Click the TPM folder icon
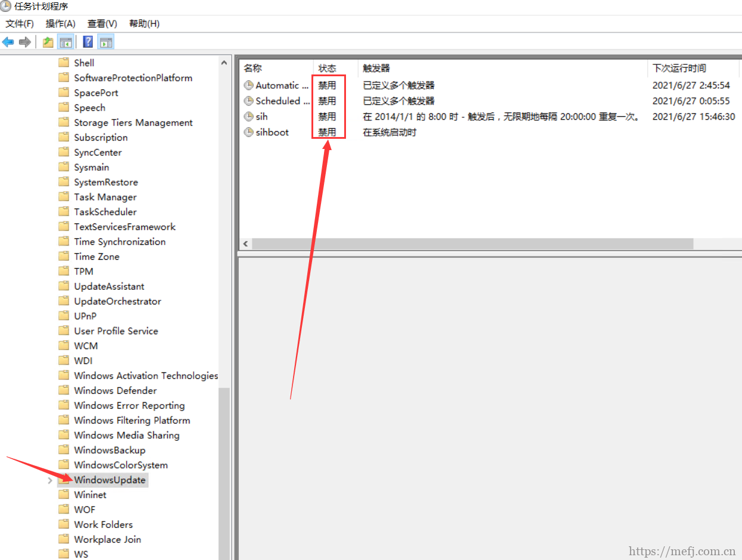This screenshot has height=560, width=742. (64, 271)
